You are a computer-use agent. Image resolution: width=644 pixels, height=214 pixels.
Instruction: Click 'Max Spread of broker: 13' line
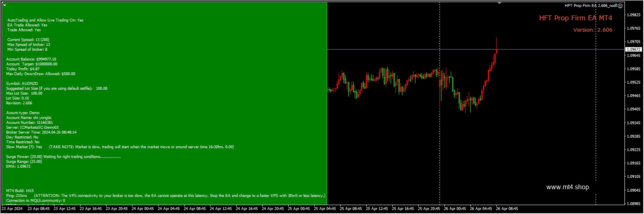(x=28, y=45)
